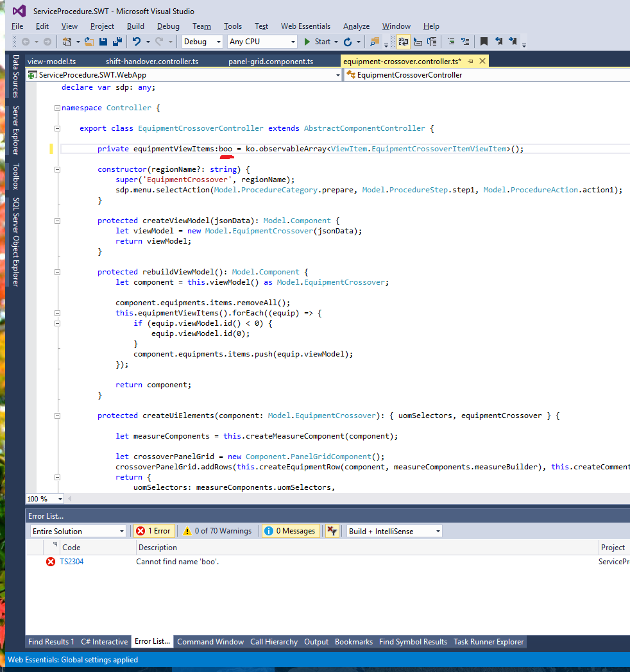The image size is (630, 672).
Task: Click the error filter funnel icon
Action: click(x=332, y=531)
